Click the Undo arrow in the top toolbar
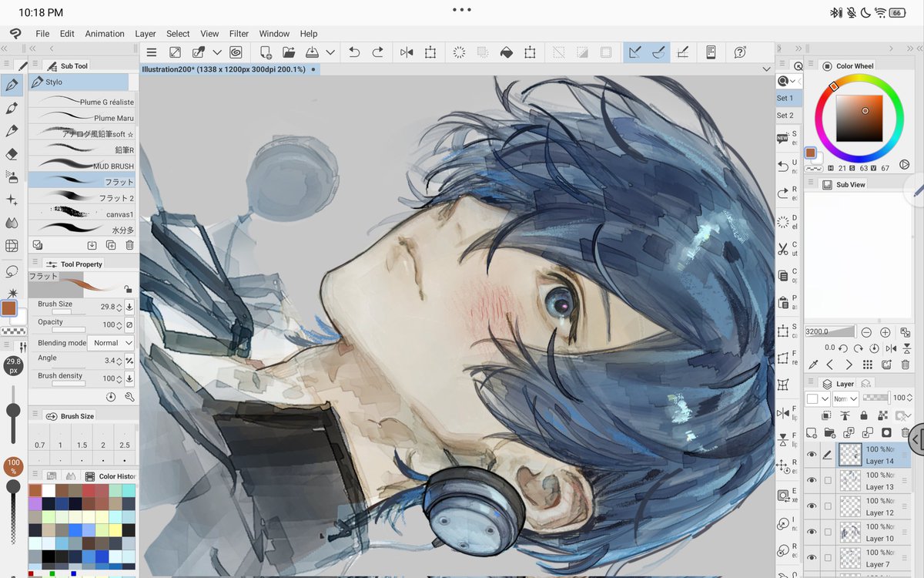Screen dimensions: 924x578 (x=353, y=52)
